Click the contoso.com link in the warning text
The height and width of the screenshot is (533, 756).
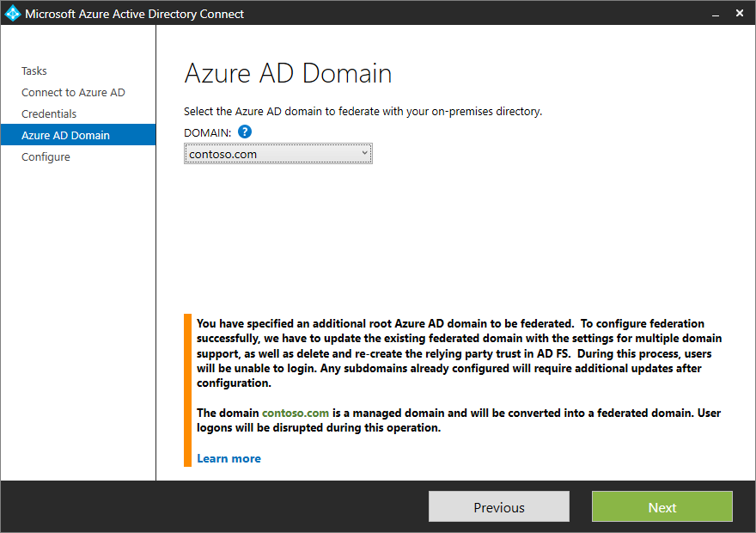pos(296,413)
